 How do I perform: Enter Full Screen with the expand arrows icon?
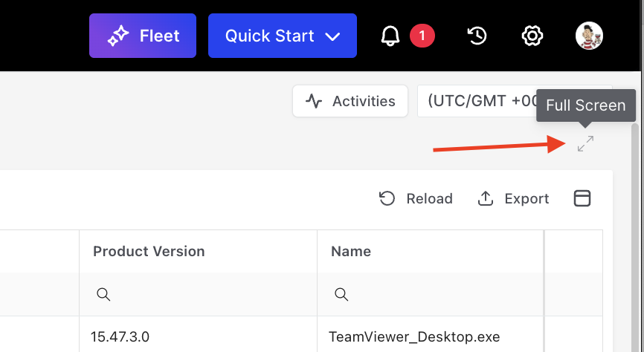point(585,144)
